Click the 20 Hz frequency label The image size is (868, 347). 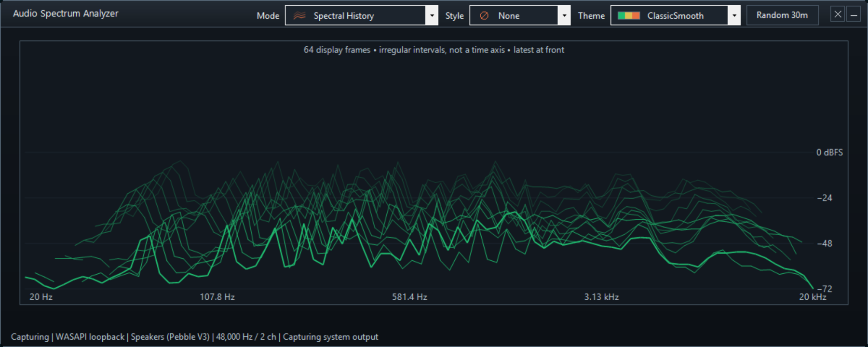click(41, 297)
